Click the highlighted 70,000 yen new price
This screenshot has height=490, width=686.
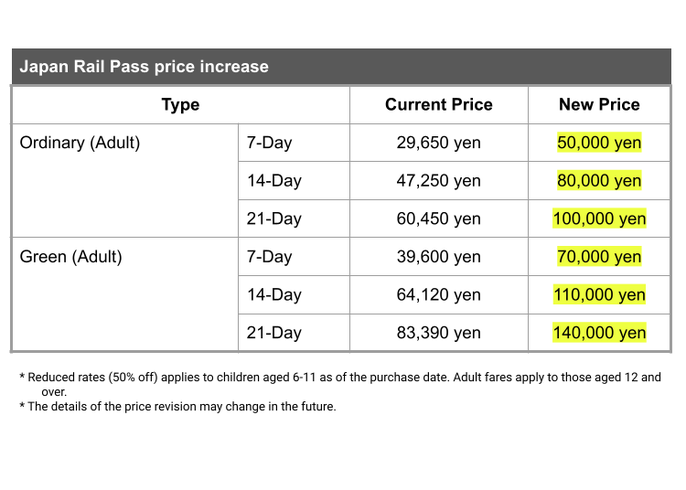tap(599, 257)
